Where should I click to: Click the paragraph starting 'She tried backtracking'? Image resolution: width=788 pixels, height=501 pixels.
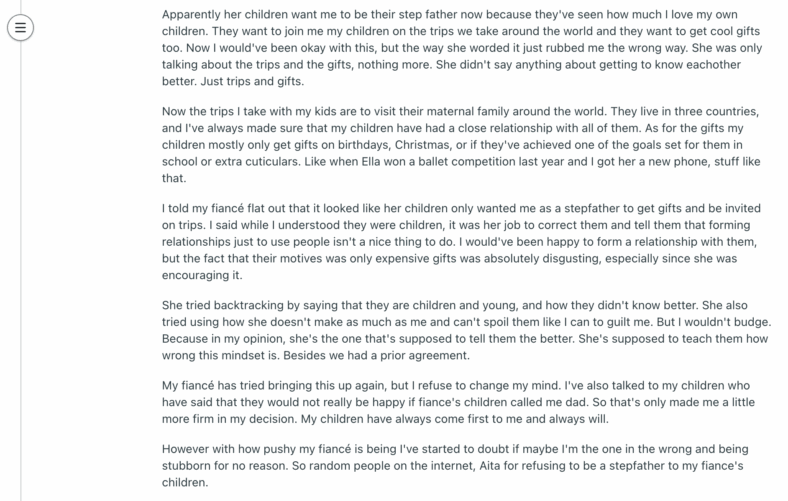point(466,330)
